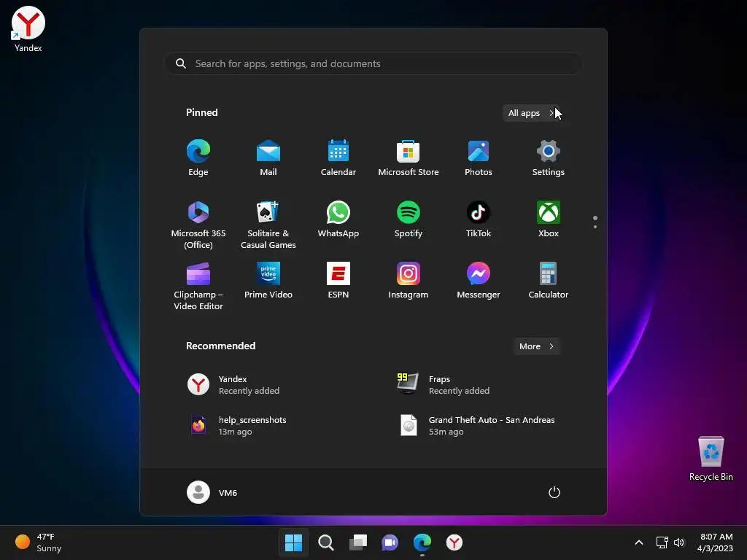This screenshot has height=560, width=747.
Task: Open Microsoft 365 (Office)
Action: (x=198, y=225)
